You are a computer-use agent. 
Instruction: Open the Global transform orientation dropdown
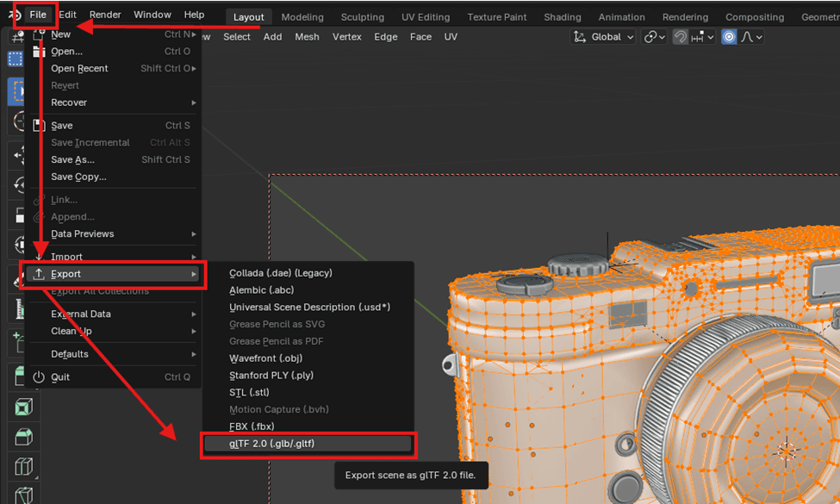[x=605, y=37]
